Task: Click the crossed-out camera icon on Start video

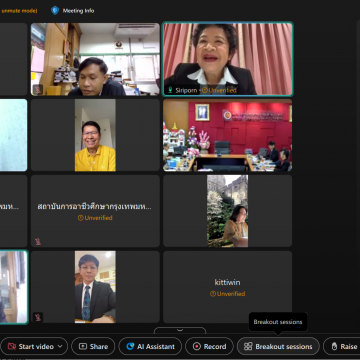Action: coord(12,346)
